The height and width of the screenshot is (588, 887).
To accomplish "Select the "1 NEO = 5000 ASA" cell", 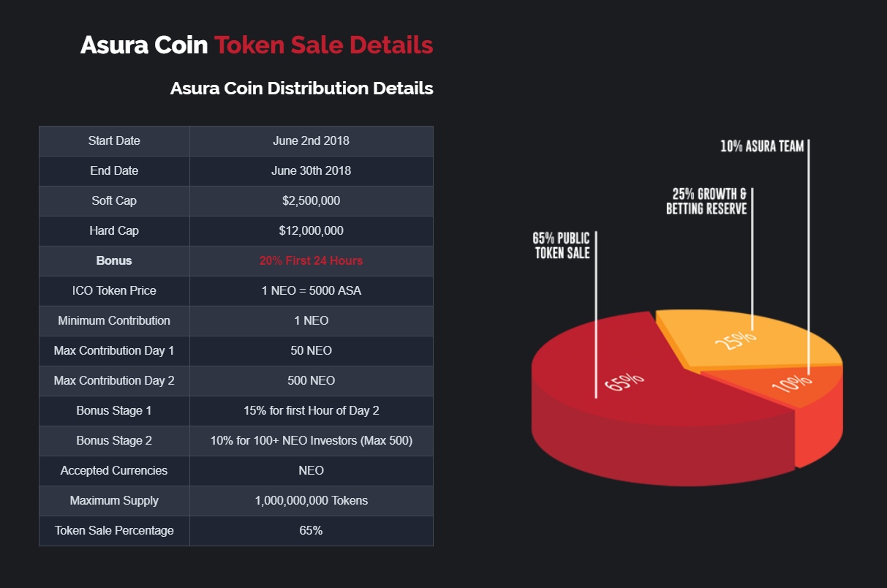I will (311, 290).
